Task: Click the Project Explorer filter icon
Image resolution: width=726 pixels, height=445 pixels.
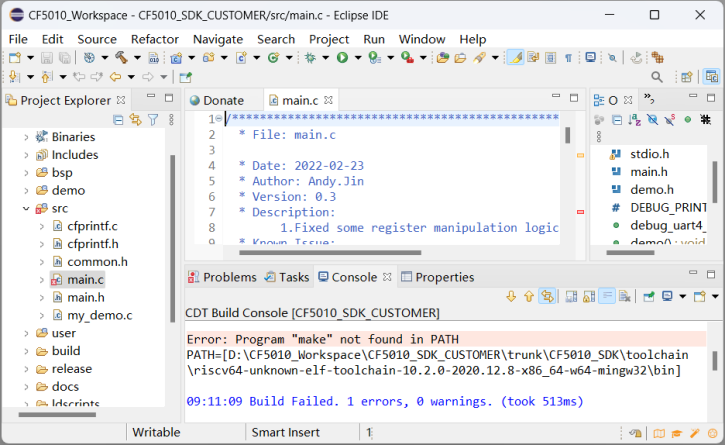Action: click(x=153, y=120)
